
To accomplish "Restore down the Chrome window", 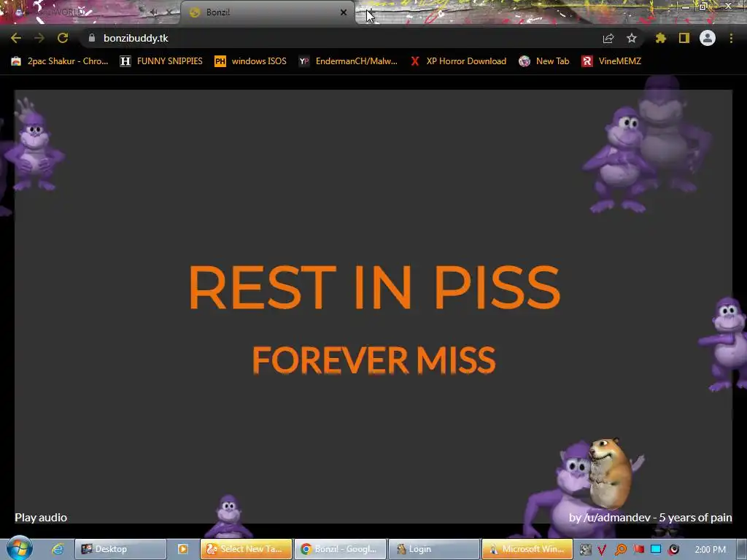I will click(x=704, y=7).
